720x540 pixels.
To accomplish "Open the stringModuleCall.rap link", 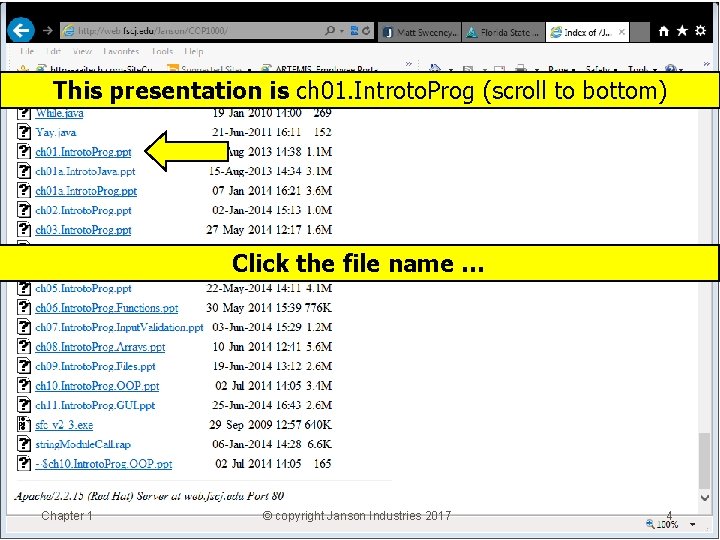I will (83, 444).
